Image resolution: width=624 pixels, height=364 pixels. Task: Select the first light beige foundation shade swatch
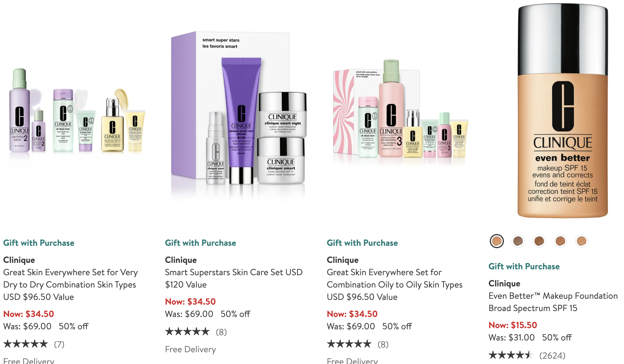point(497,241)
